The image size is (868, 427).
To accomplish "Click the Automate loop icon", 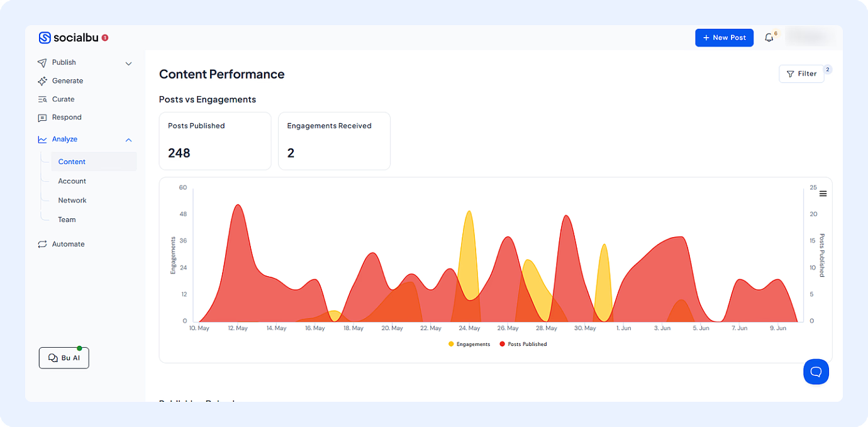I will click(42, 244).
